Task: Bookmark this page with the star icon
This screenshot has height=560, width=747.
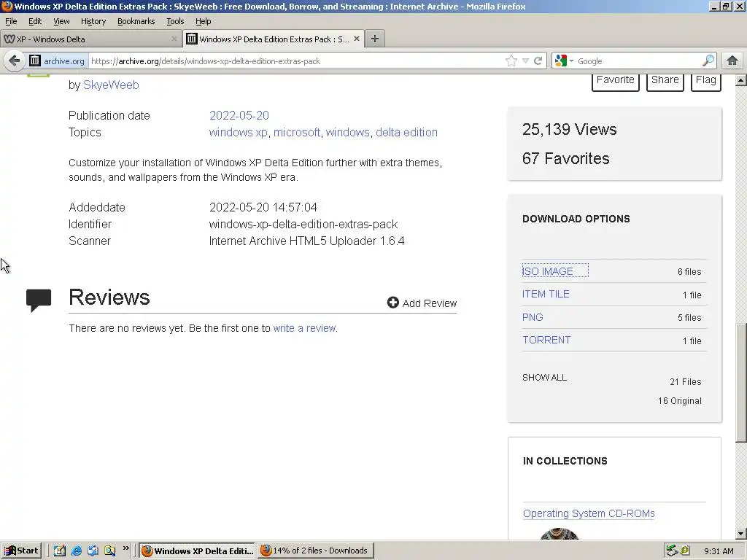Action: coord(511,61)
